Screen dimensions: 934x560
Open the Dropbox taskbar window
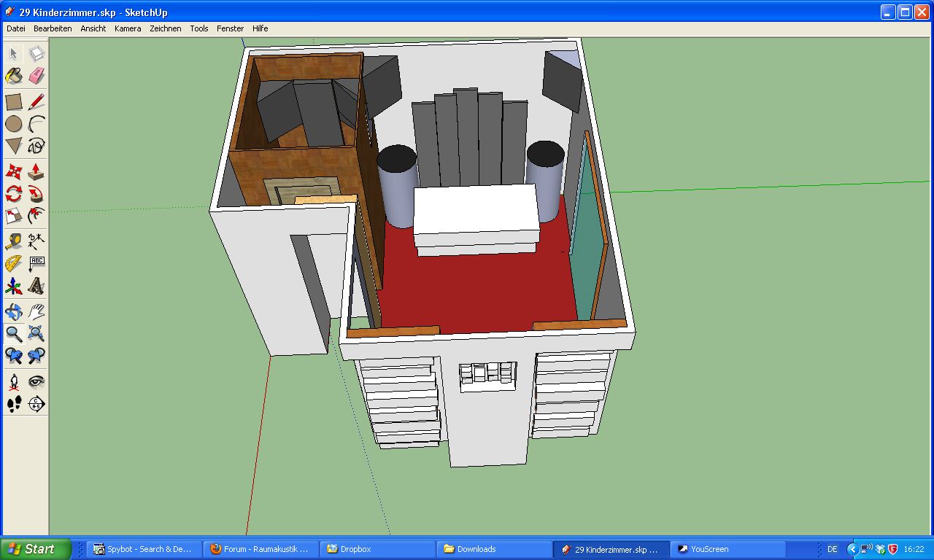[378, 549]
